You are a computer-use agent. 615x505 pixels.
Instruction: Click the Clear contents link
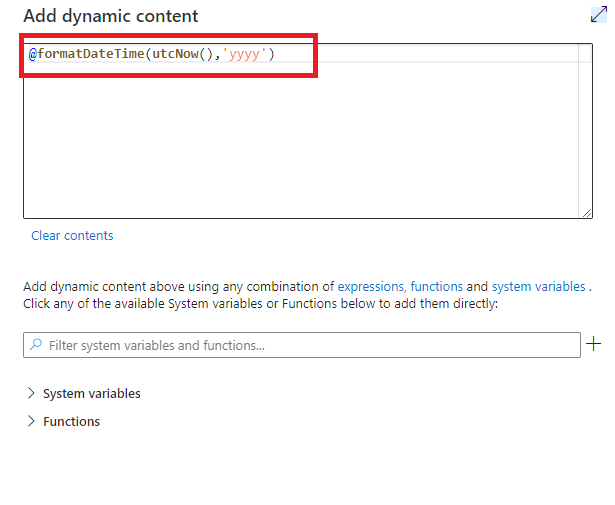coord(72,236)
